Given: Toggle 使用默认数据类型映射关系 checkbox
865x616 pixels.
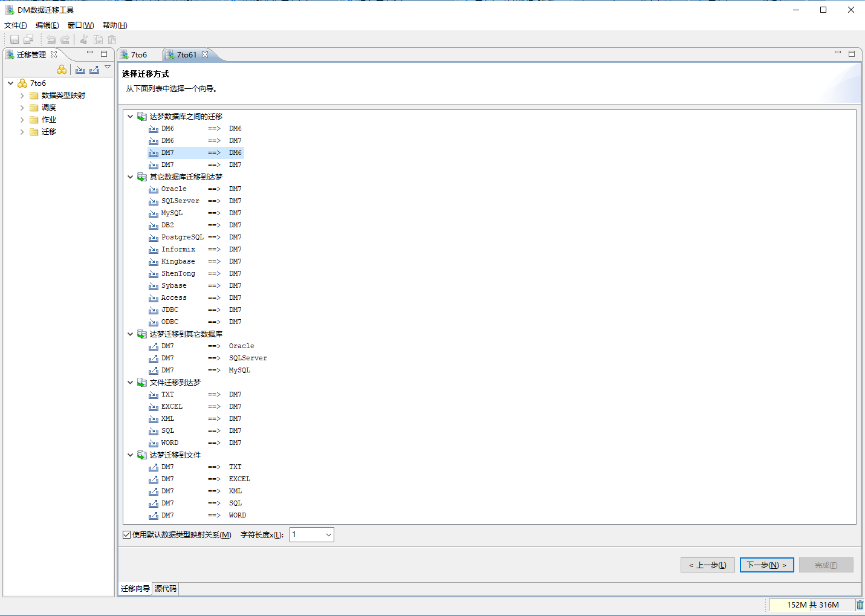Looking at the screenshot, I should click(126, 534).
